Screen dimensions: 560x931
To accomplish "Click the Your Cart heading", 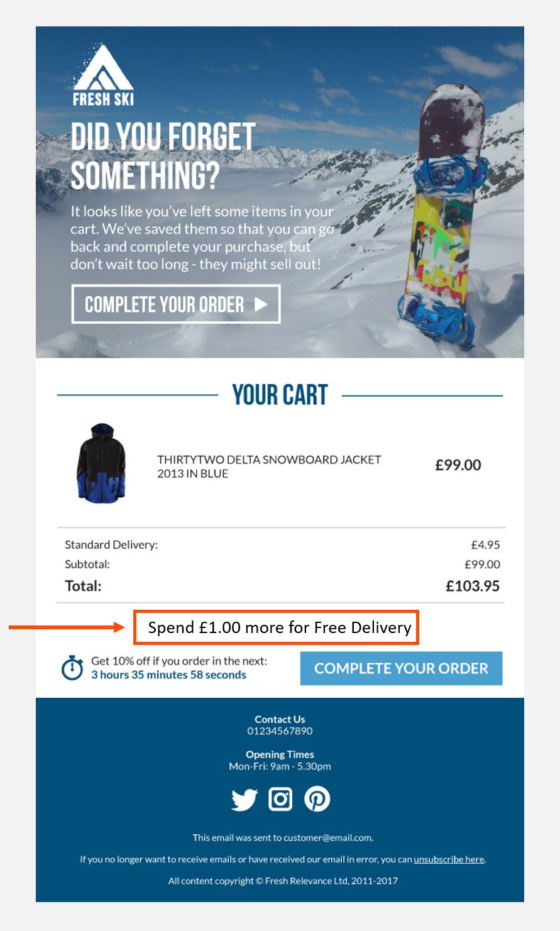I will (280, 395).
